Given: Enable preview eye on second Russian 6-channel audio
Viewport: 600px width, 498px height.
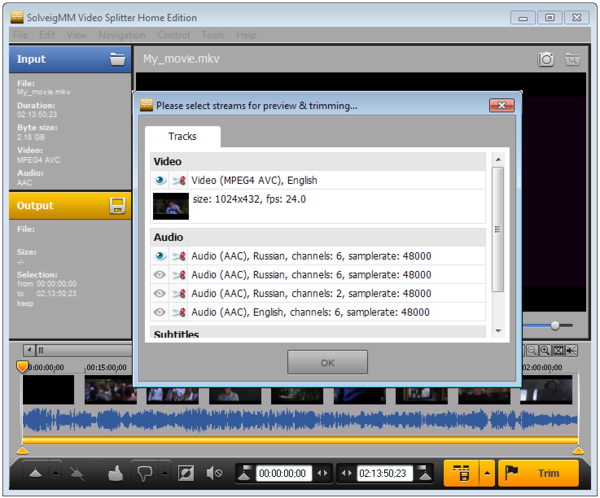Looking at the screenshot, I should click(x=160, y=275).
